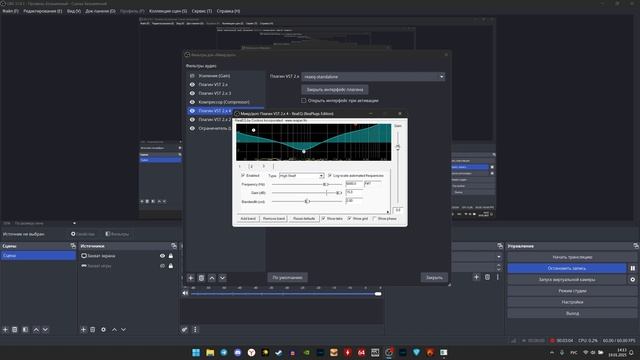Screen dimensions: 640x360
Task: Open Discord from taskbar
Action: (238, 352)
